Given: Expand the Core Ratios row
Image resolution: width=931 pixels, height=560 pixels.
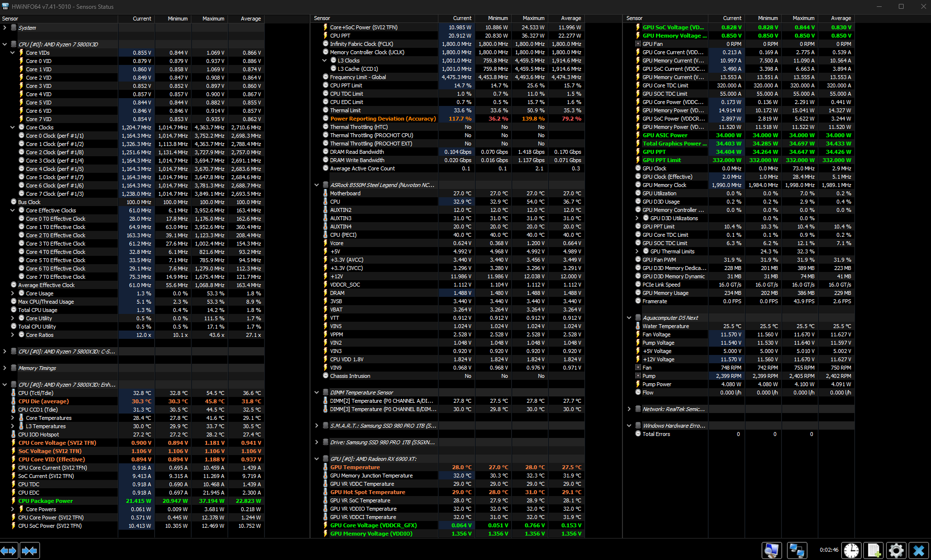Looking at the screenshot, I should [13, 335].
